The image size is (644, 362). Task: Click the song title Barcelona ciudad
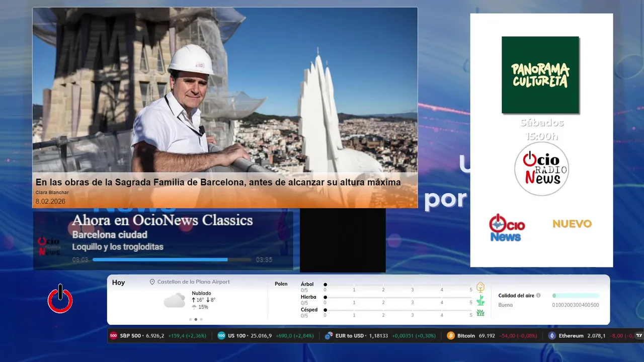110,235
